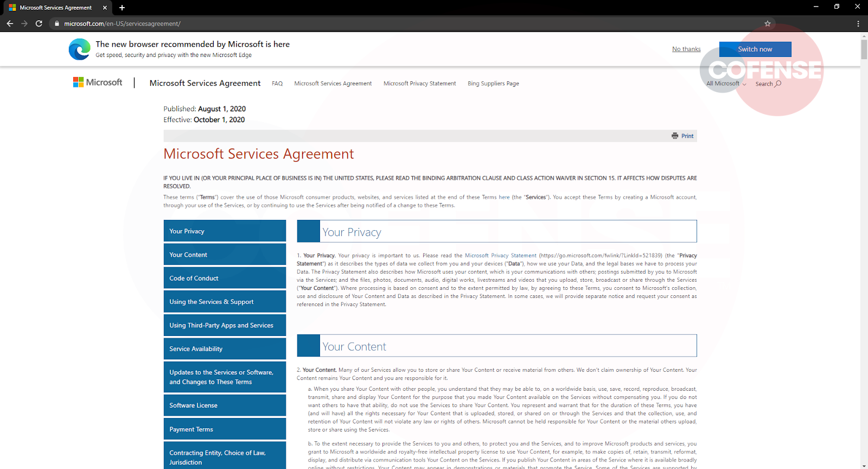Screen dimensions: 868x469
Task: Click the printer icon beside Print
Action: 675,136
